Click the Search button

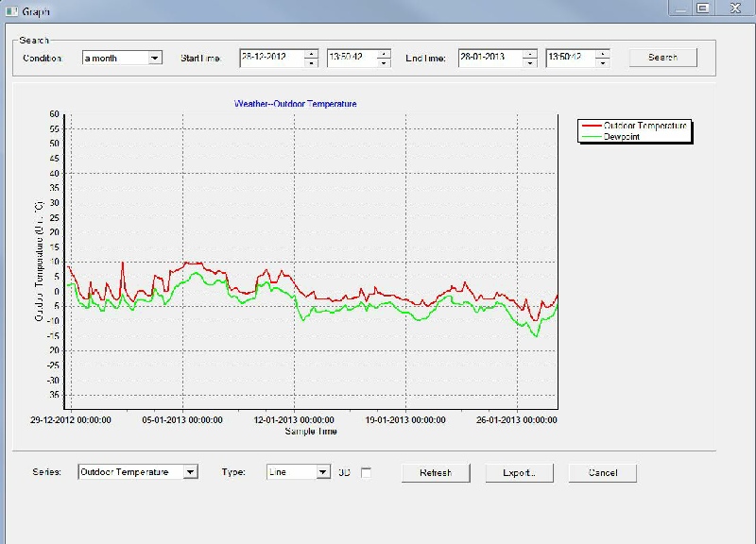[662, 58]
